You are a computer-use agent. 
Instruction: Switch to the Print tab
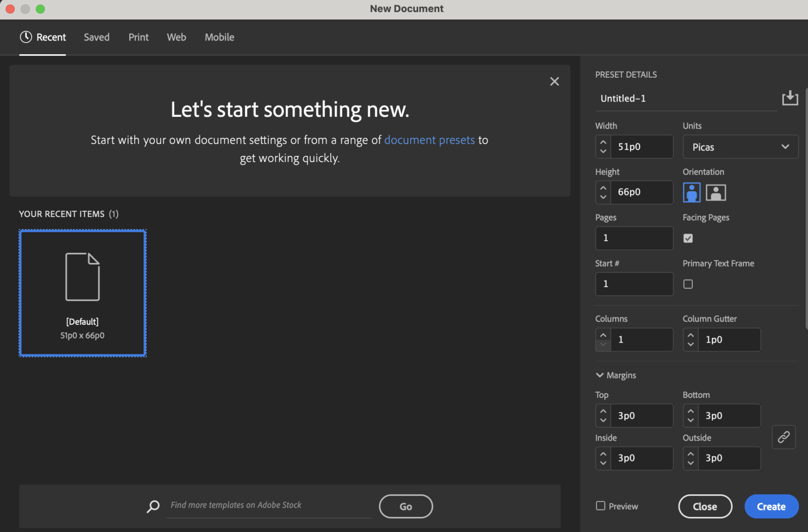click(x=138, y=37)
